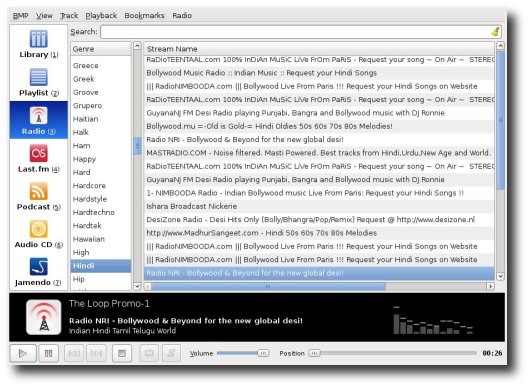Click the Previous track button
Screen dimensions: 530x388
pyautogui.click(x=74, y=354)
